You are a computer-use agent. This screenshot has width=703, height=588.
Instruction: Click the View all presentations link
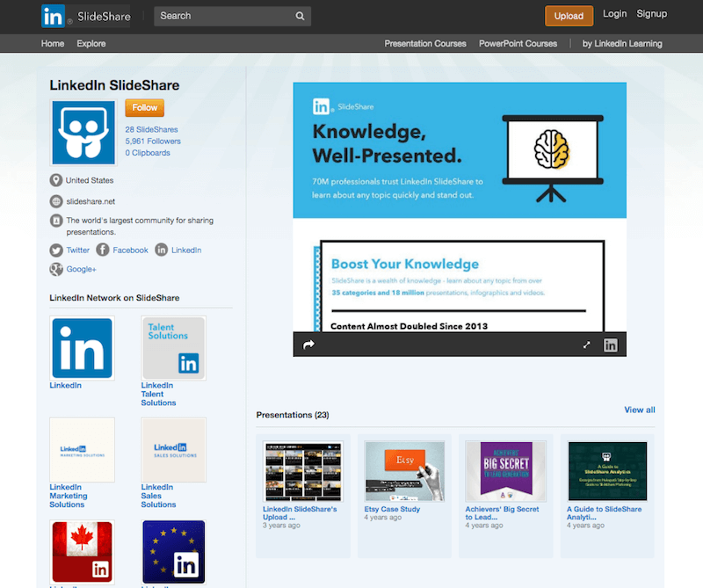click(640, 410)
